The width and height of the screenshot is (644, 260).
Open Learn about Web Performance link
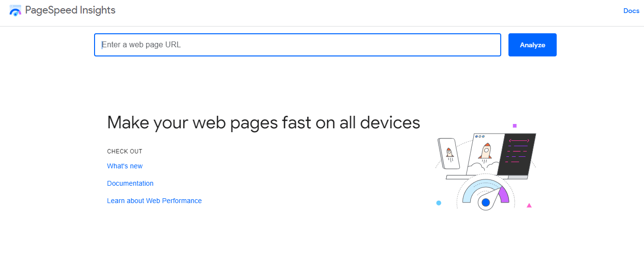pos(154,201)
